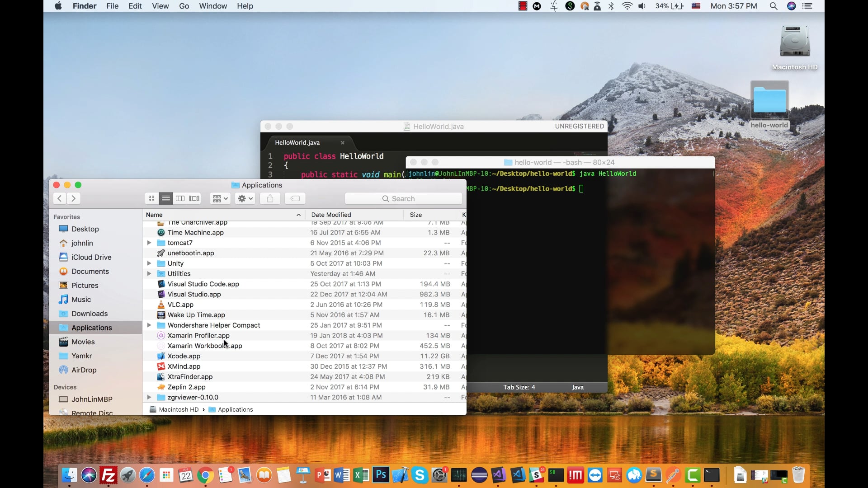Open Xcode.app in the Applications list

point(184,356)
